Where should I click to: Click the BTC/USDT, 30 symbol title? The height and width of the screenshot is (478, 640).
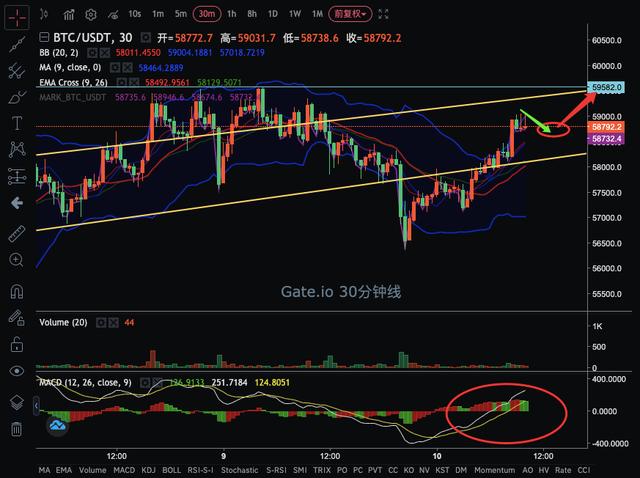pos(93,38)
